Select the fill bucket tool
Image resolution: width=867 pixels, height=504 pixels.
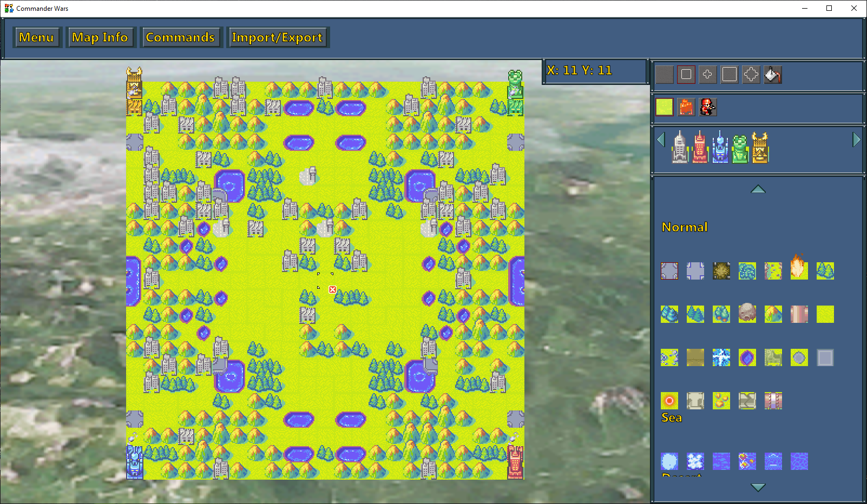point(773,75)
